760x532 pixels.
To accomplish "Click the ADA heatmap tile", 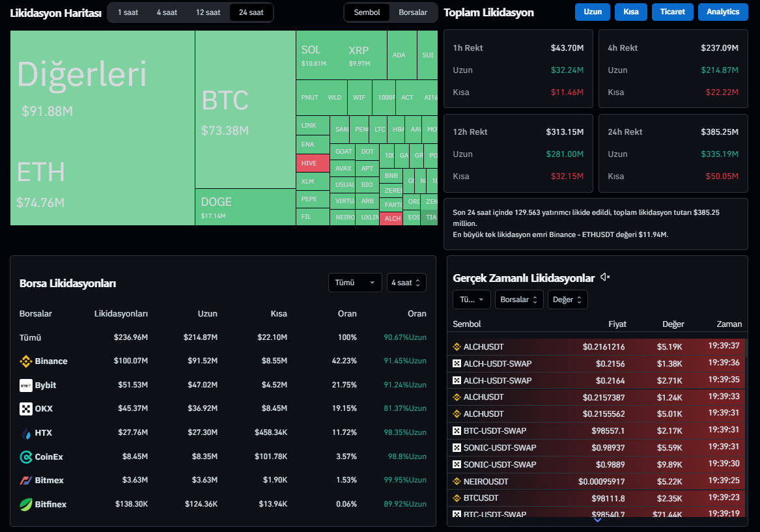I will click(402, 55).
